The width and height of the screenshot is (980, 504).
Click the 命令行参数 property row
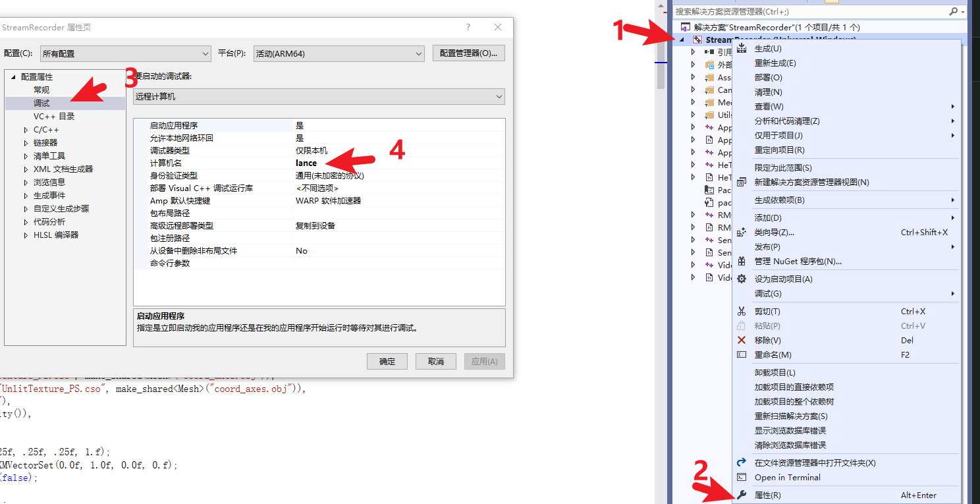(x=319, y=263)
